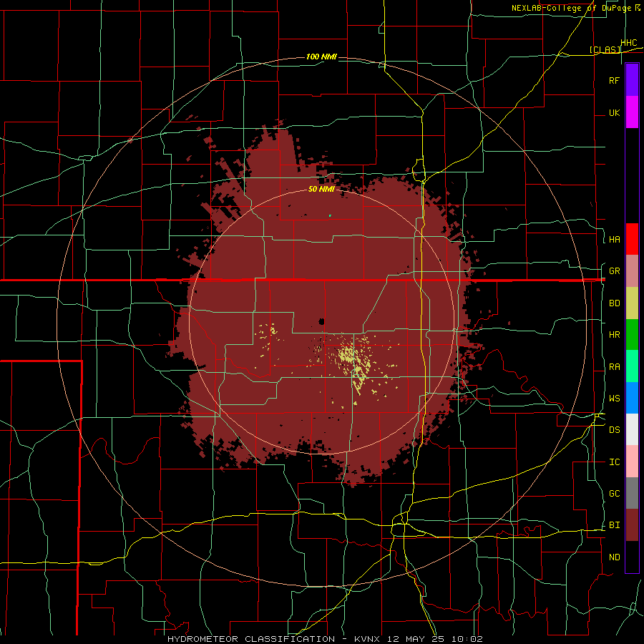This screenshot has height=644, width=644.
Task: Click the black radar site dot at center
Action: (x=321, y=321)
